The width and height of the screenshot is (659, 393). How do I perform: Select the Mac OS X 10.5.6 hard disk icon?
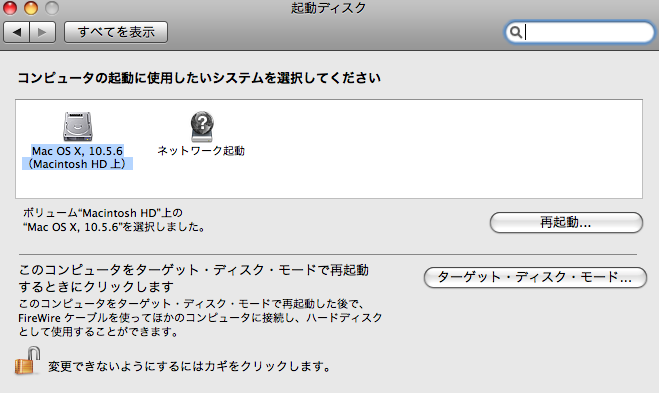(x=77, y=127)
